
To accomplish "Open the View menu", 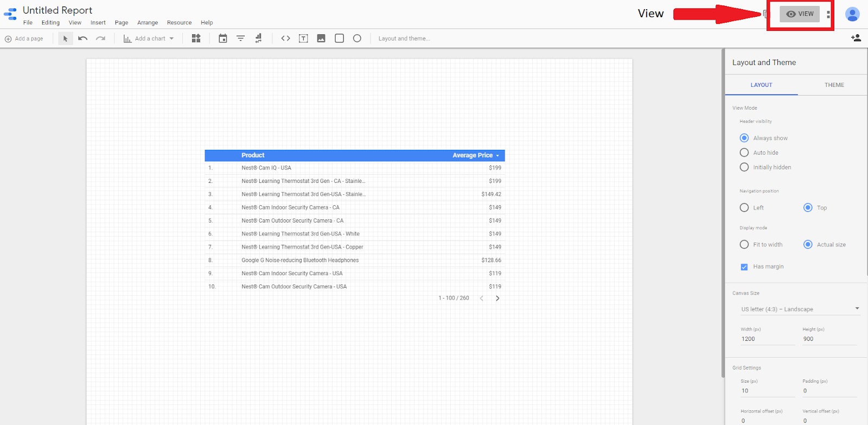I will (75, 23).
